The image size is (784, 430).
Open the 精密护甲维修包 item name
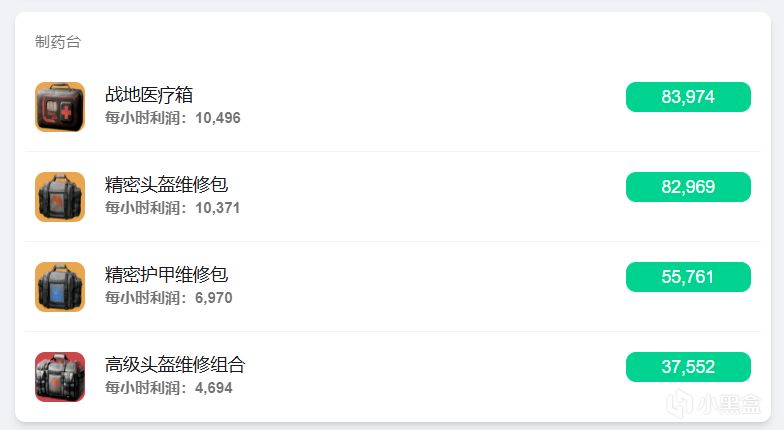tap(167, 275)
